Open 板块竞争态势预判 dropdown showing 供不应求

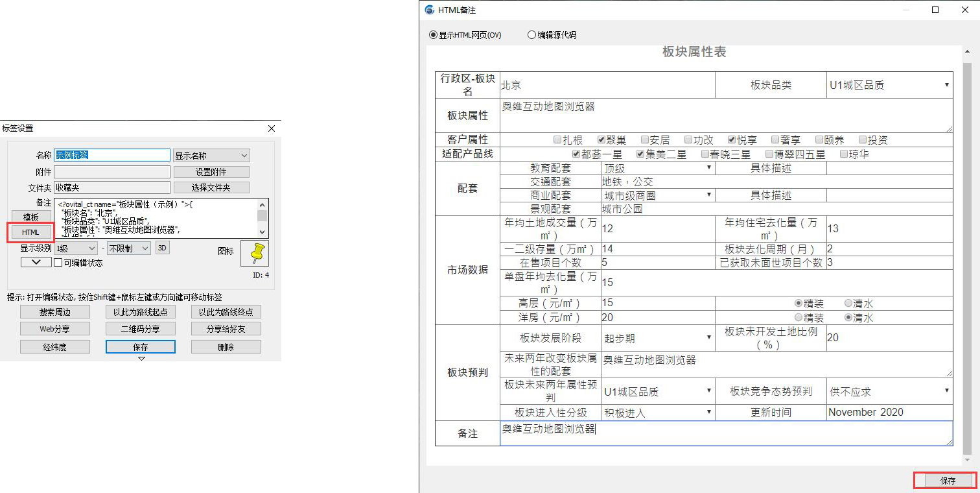[x=890, y=392]
